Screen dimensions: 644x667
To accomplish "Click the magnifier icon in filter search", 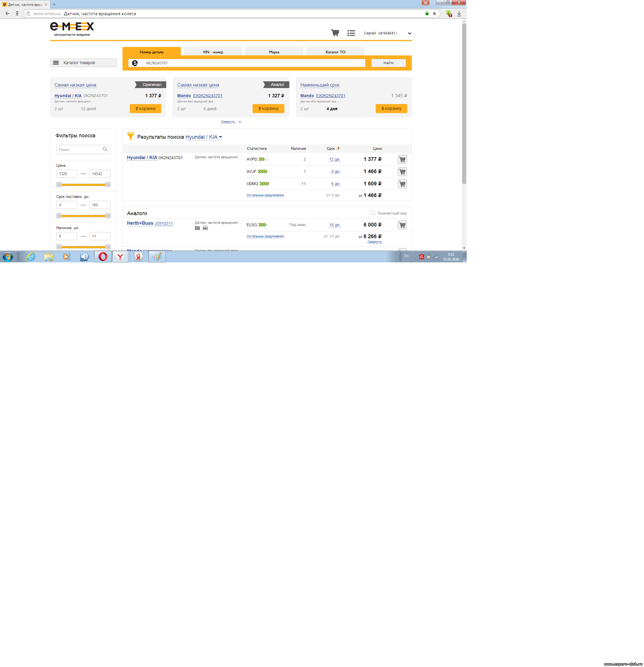I will pyautogui.click(x=105, y=149).
